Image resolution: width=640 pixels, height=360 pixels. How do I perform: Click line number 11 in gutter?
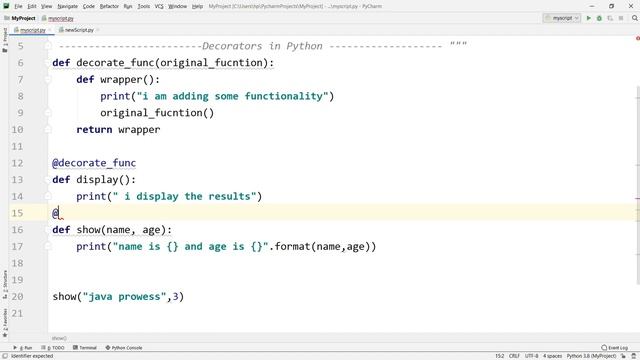(x=17, y=146)
